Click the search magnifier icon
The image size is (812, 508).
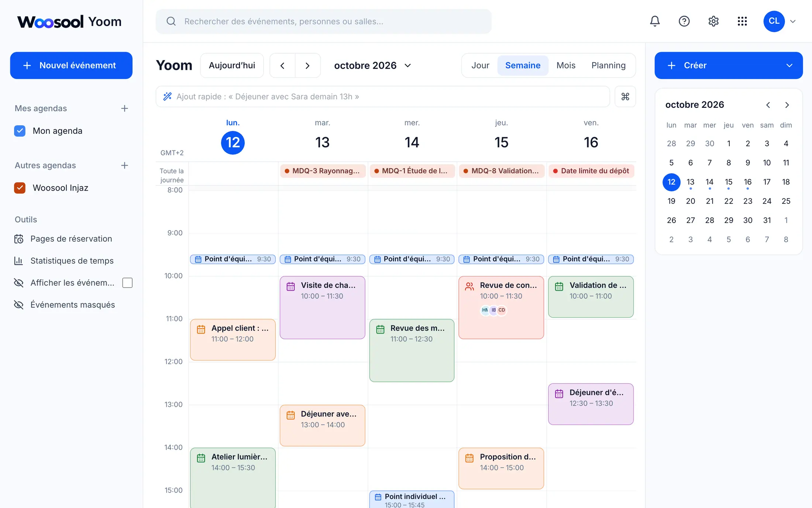171,21
